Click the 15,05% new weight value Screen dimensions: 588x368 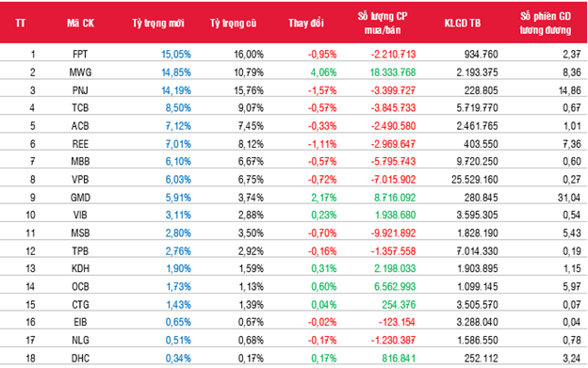click(x=176, y=55)
